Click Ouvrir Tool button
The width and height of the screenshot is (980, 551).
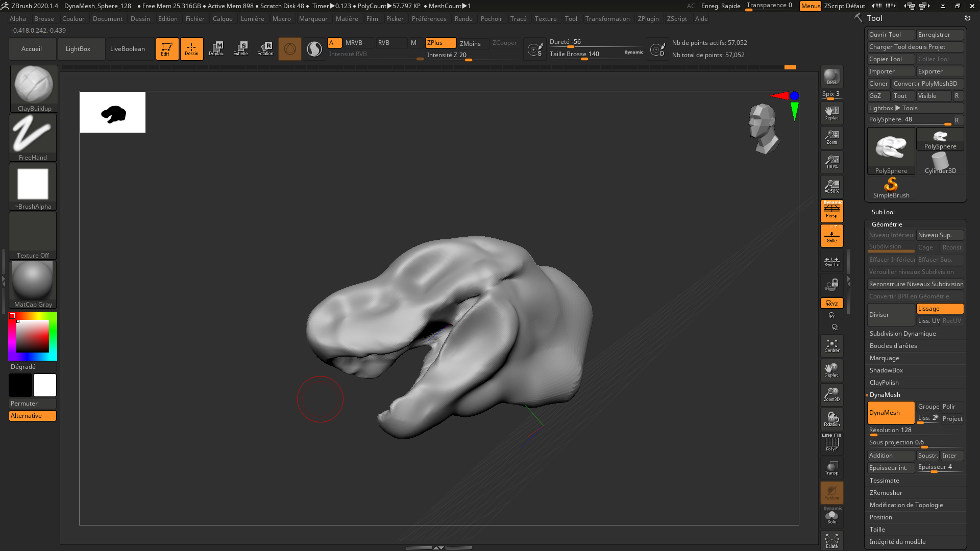tap(891, 35)
